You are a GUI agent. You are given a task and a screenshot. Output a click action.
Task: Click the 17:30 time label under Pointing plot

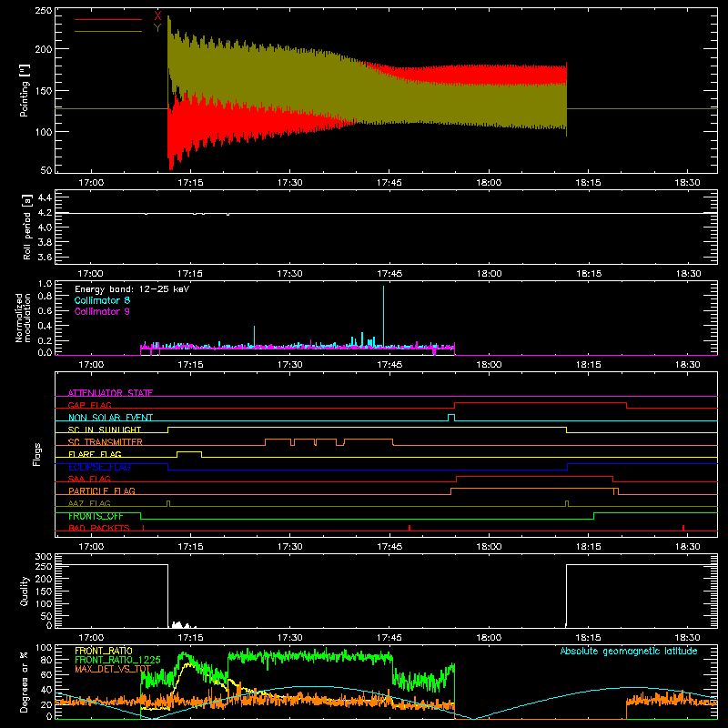point(289,183)
